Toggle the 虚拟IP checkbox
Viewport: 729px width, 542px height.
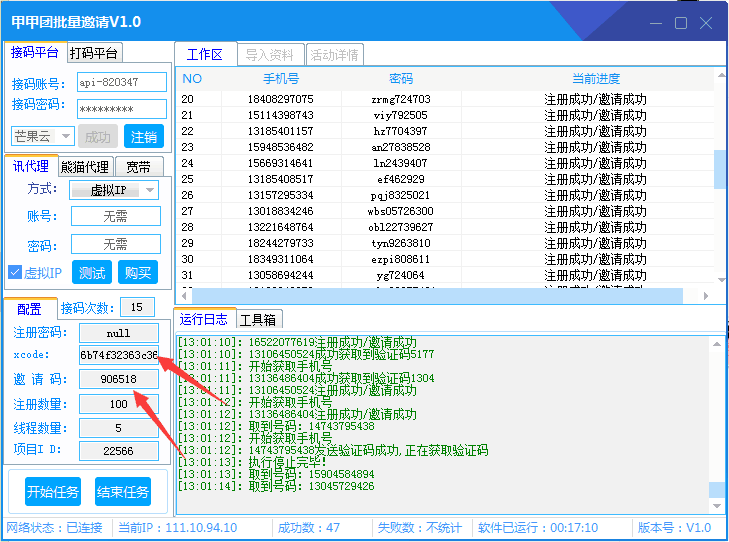pos(15,272)
